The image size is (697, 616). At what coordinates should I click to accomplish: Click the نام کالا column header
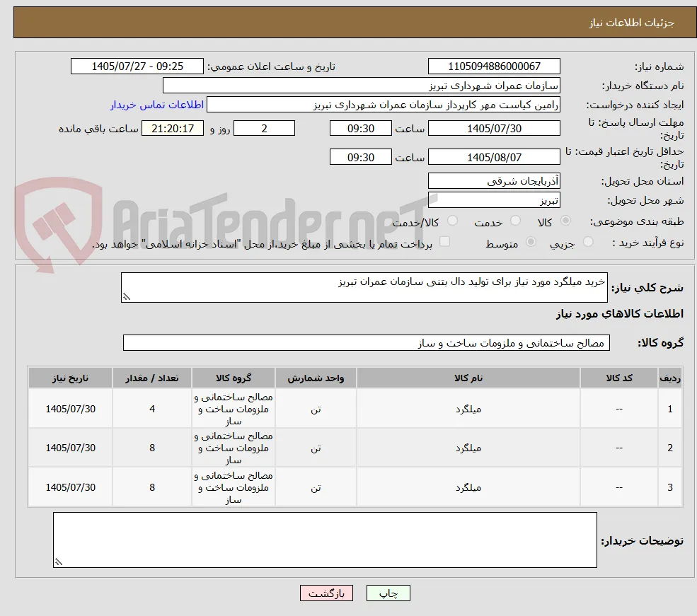(468, 378)
